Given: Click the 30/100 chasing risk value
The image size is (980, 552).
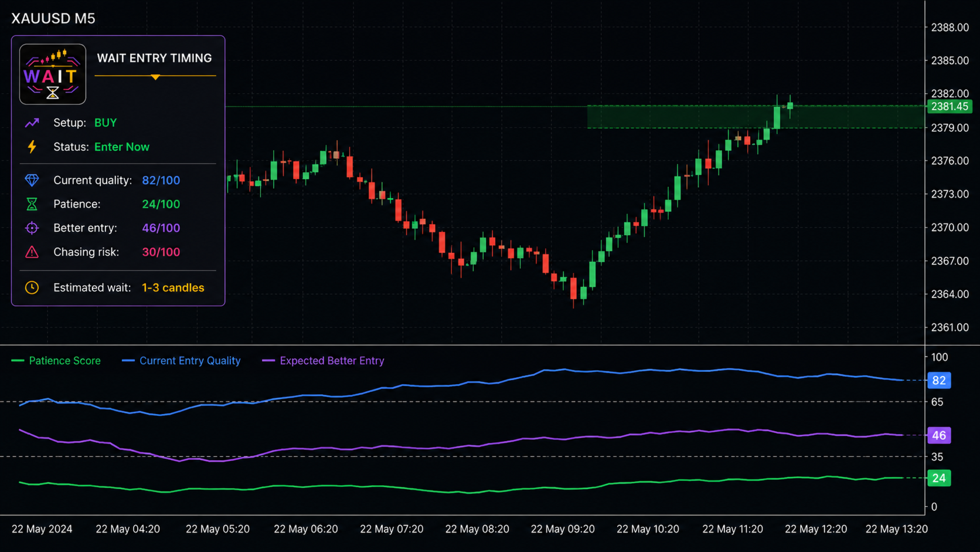Looking at the screenshot, I should click(161, 252).
